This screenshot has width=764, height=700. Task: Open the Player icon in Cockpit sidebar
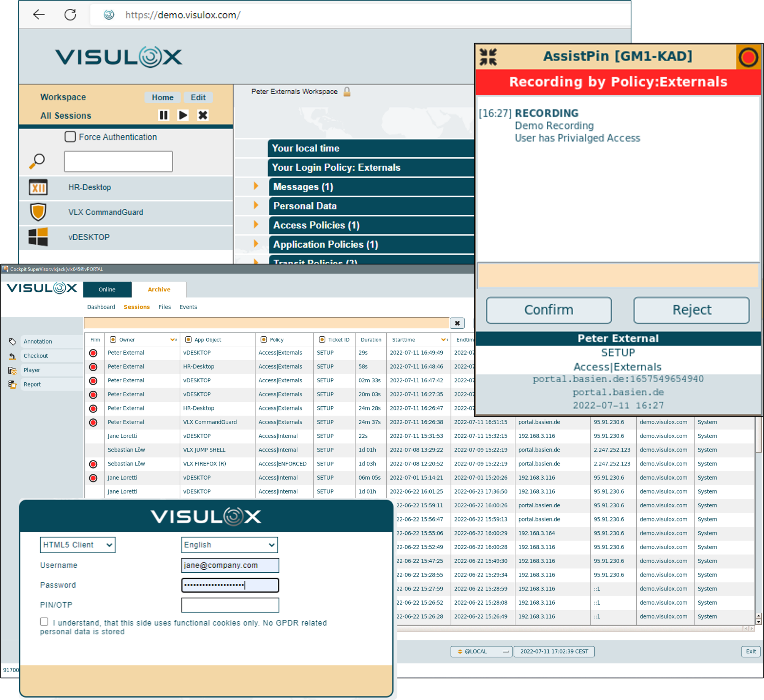pos(13,371)
